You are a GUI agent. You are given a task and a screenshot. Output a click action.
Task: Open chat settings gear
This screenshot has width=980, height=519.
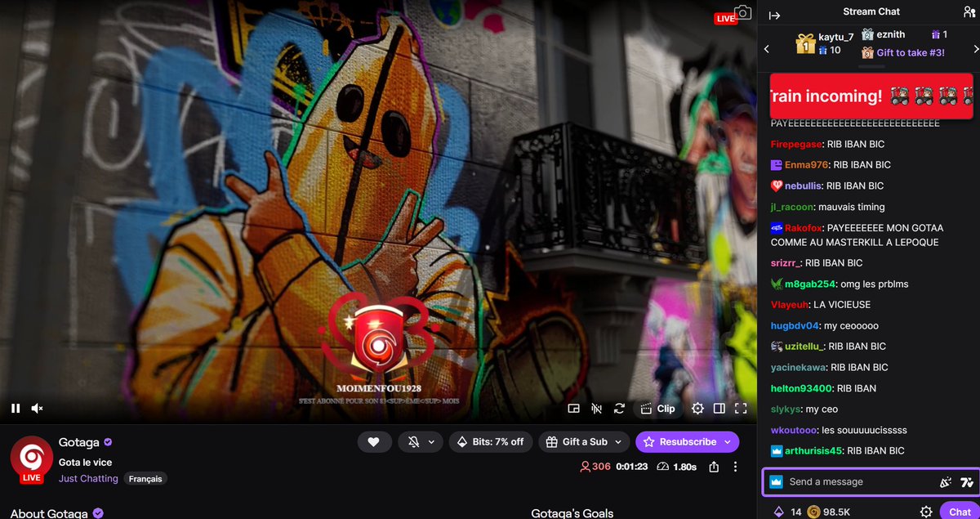click(x=926, y=512)
